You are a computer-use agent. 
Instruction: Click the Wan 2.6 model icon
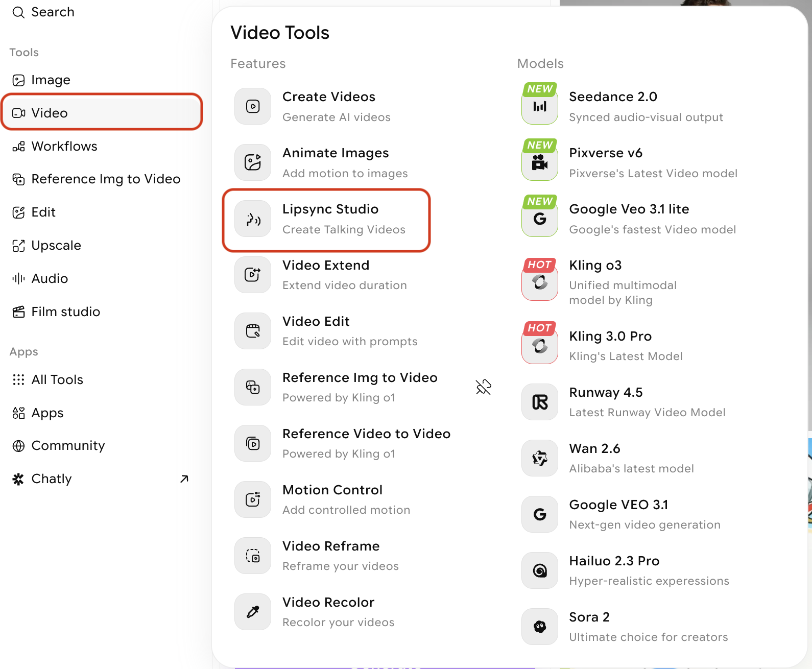(540, 458)
